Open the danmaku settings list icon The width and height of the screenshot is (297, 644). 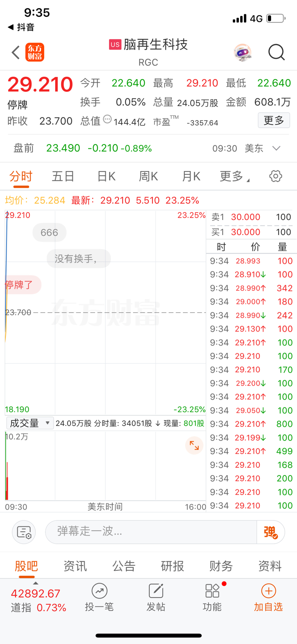(x=24, y=532)
